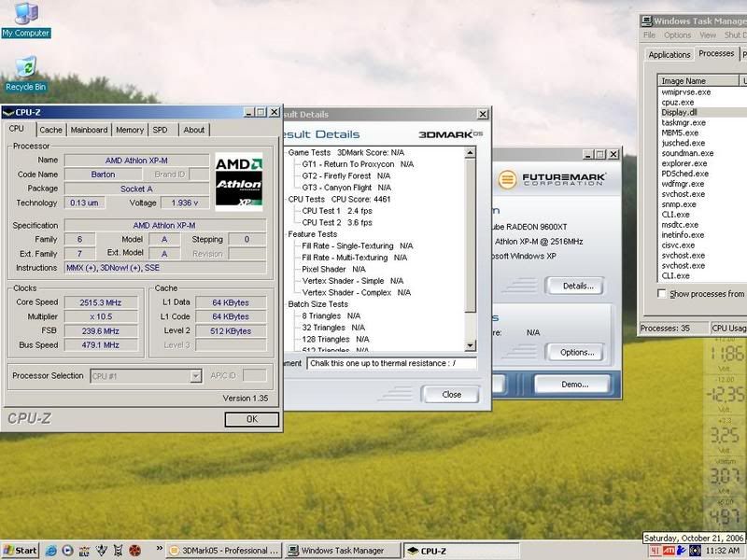Open the About tab in CPU-Z

[194, 130]
